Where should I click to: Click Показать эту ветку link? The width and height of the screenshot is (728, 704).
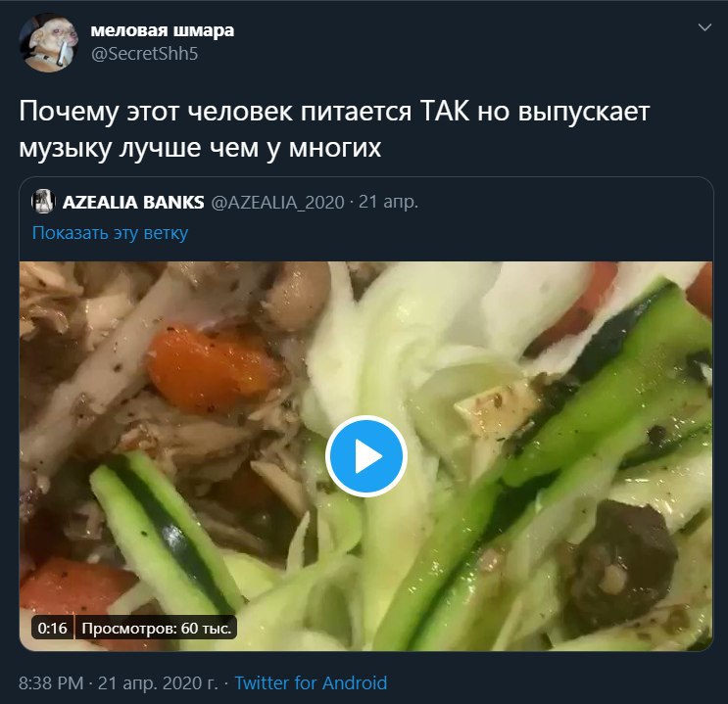pyautogui.click(x=110, y=232)
